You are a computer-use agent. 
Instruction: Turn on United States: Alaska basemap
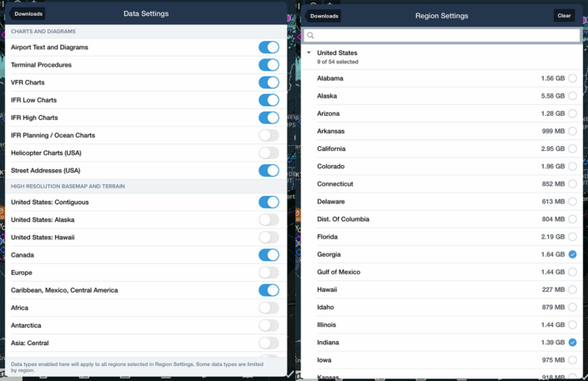pos(269,220)
